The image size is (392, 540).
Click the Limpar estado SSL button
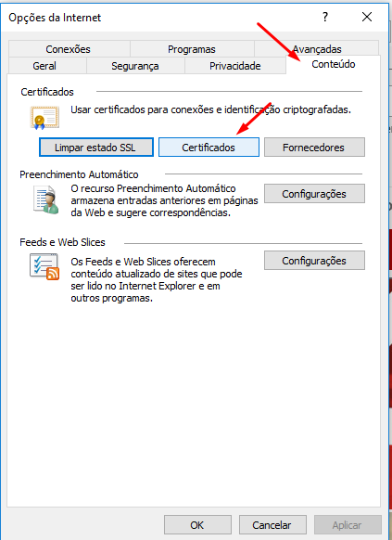coord(96,148)
